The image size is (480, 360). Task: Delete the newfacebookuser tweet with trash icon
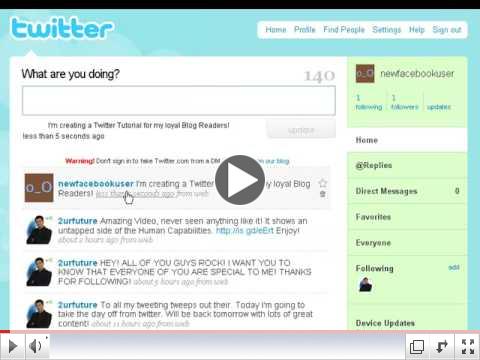pyautogui.click(x=323, y=194)
